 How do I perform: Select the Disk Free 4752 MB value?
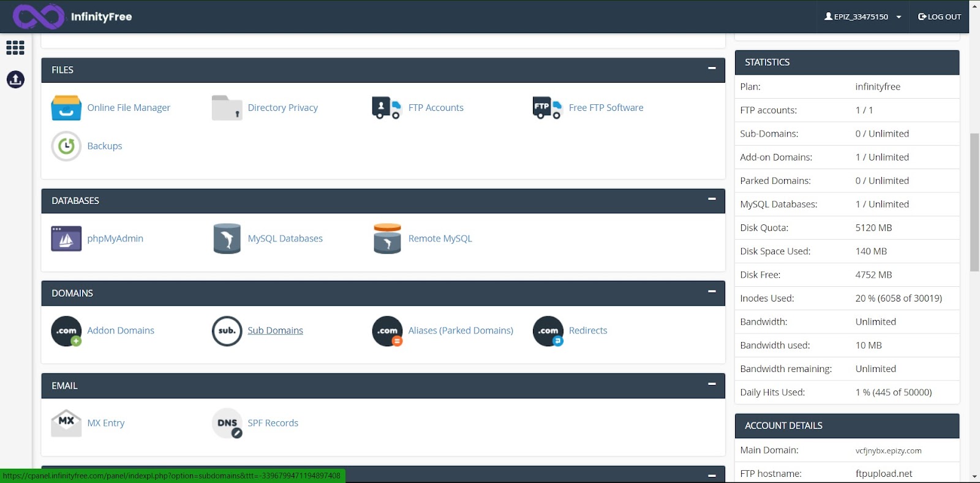[873, 275]
